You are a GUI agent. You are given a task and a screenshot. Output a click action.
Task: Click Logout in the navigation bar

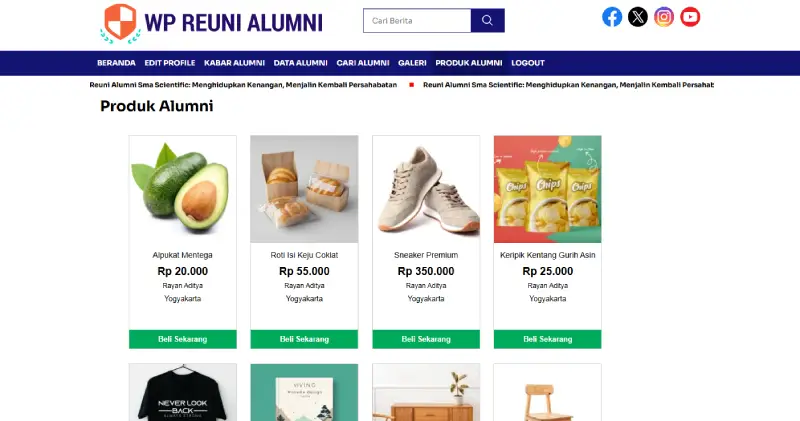[x=528, y=63]
